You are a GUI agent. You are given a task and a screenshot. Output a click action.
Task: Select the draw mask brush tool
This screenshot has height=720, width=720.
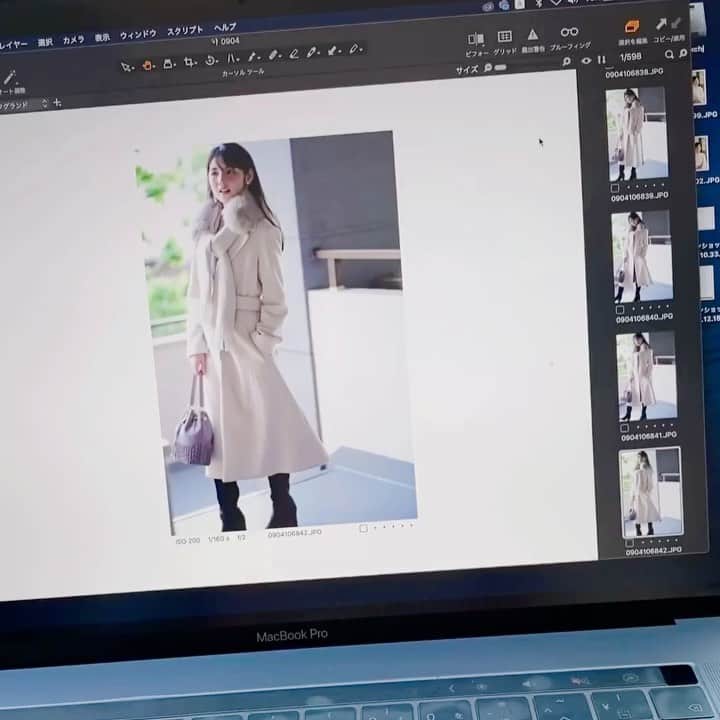click(275, 55)
